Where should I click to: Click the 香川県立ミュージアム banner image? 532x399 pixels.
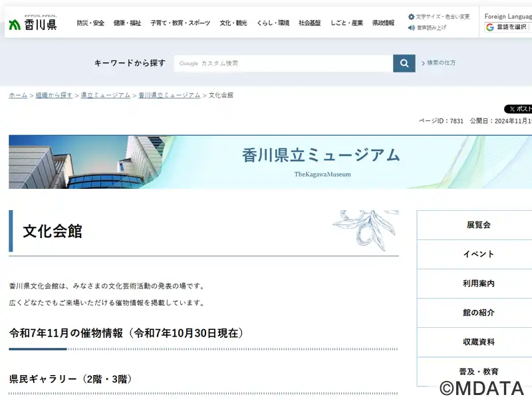pyautogui.click(x=270, y=162)
